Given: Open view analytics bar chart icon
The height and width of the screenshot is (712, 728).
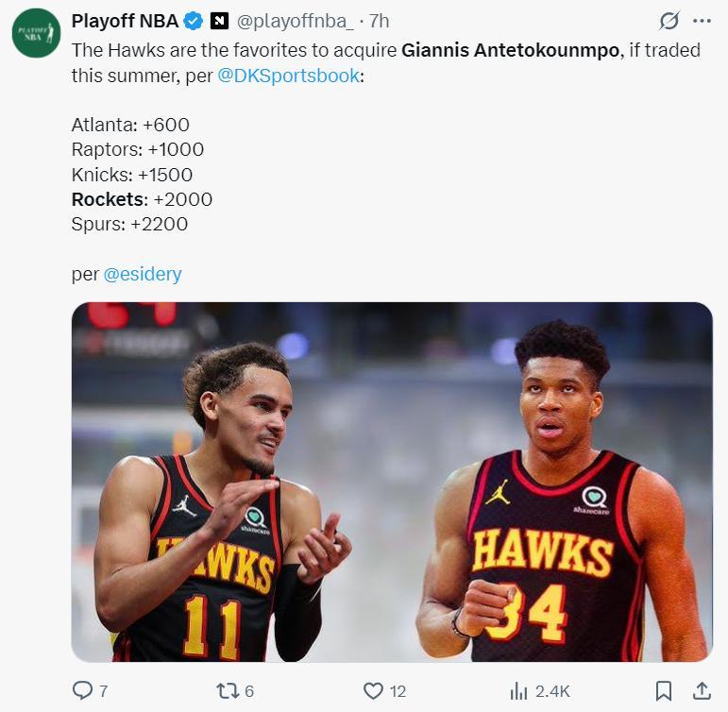Looking at the screenshot, I should point(518,691).
